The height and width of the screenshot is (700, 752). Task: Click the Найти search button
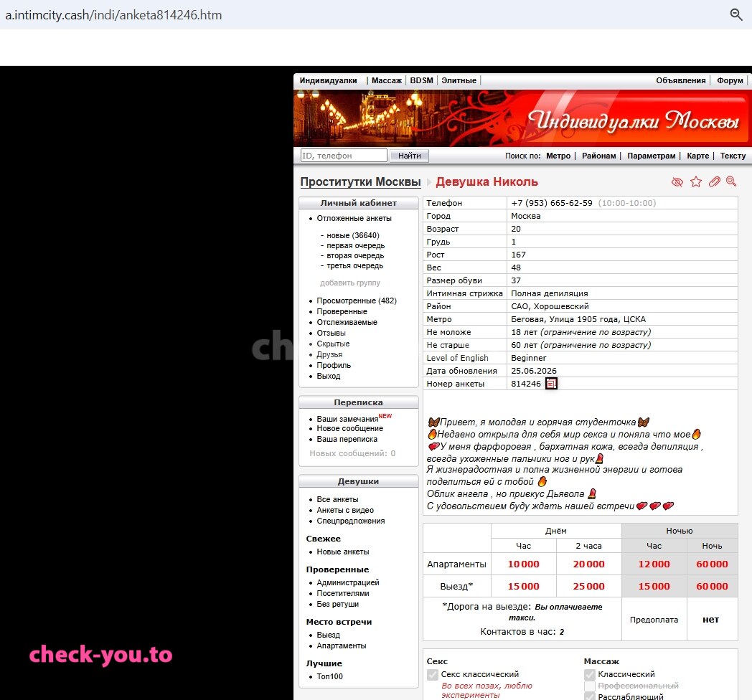coord(409,156)
